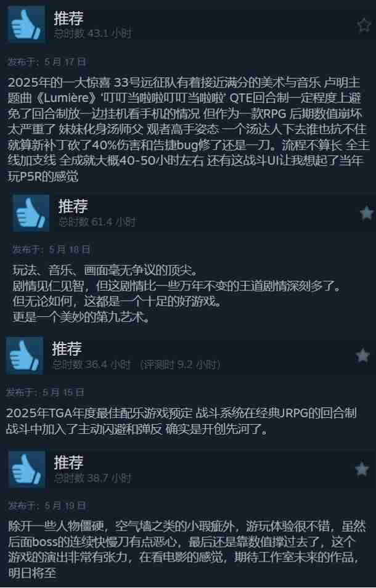Image resolution: width=376 pixels, height=588 pixels.
Task: Click thumbs-up icon of 43.1 hour review
Action: [x=27, y=24]
